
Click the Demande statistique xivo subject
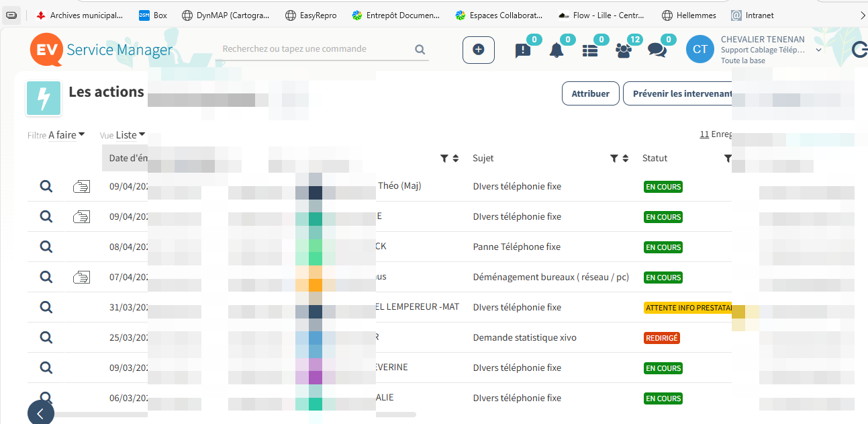525,337
